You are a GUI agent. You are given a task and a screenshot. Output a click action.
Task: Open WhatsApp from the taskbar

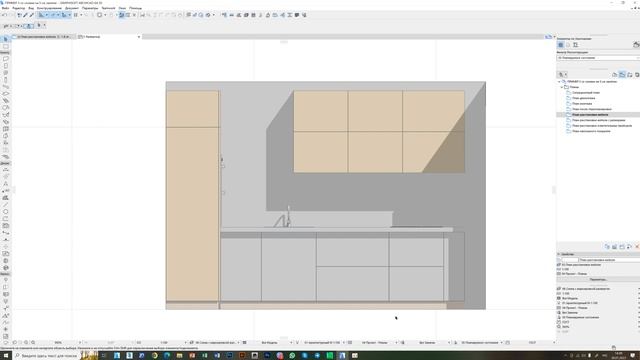(x=292, y=356)
